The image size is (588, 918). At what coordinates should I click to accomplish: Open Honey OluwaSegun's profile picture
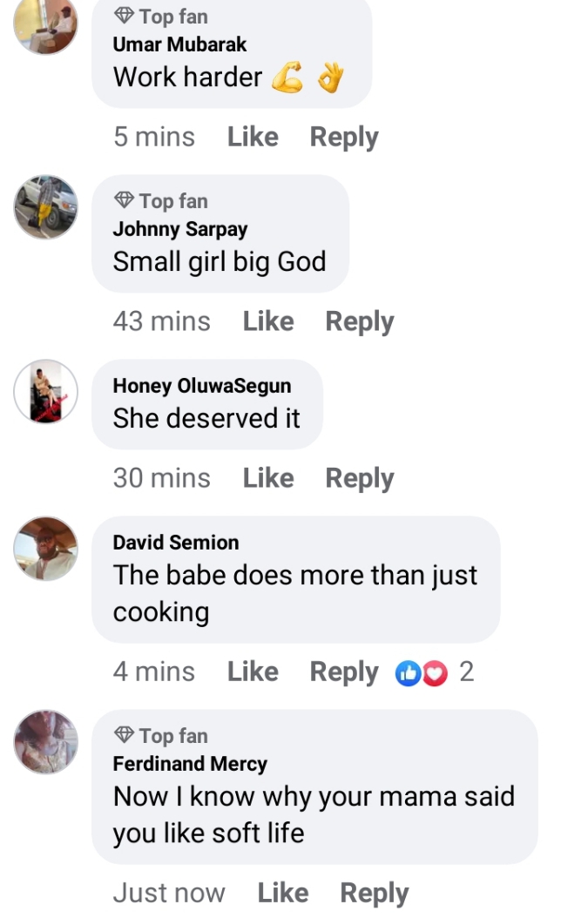[x=45, y=391]
